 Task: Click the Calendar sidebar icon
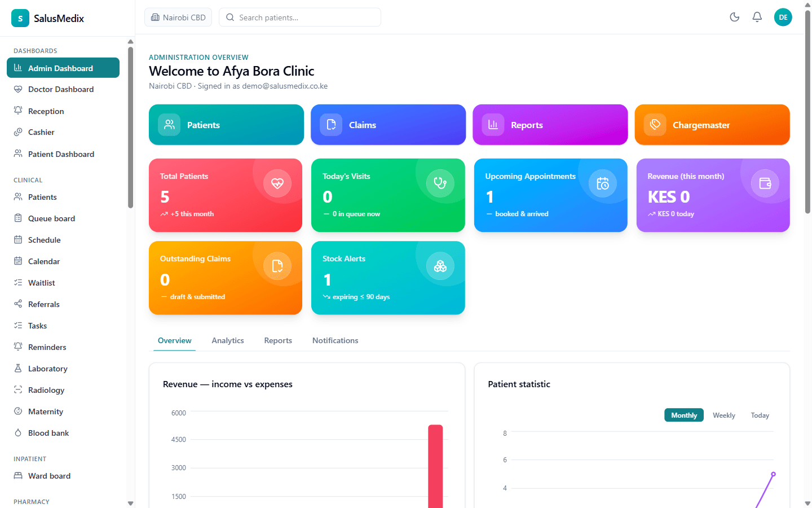point(18,261)
